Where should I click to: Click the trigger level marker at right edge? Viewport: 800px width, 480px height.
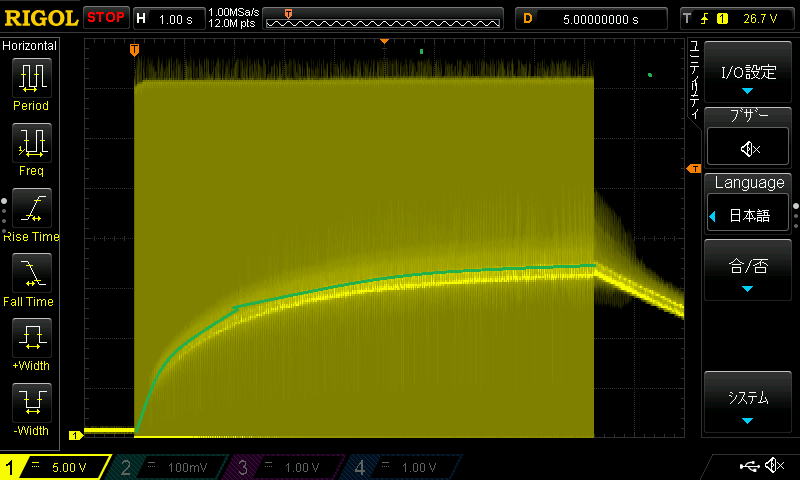click(x=694, y=169)
